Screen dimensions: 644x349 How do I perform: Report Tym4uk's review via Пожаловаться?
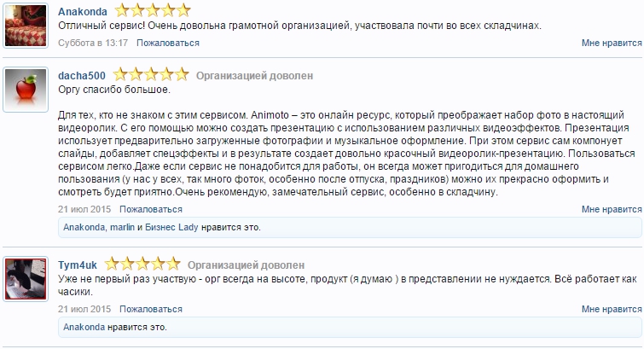tap(151, 307)
